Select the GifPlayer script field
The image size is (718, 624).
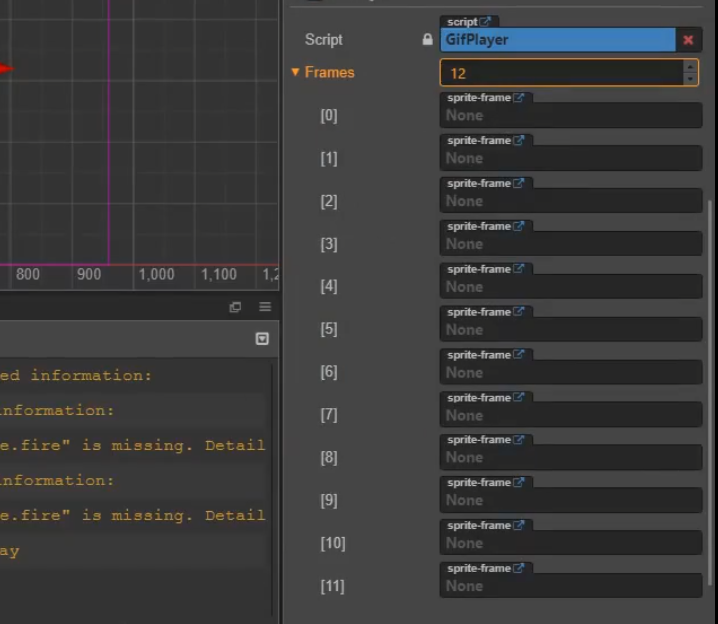pyautogui.click(x=558, y=40)
